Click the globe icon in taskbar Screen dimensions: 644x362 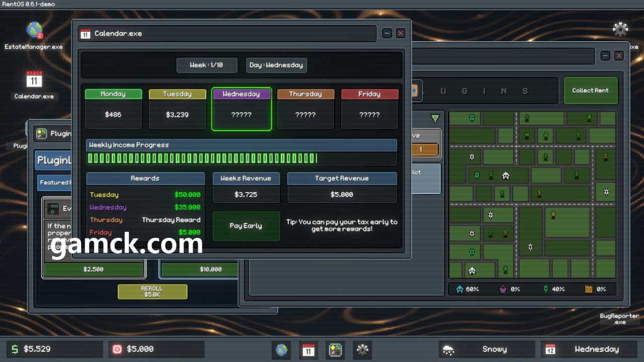click(x=281, y=349)
